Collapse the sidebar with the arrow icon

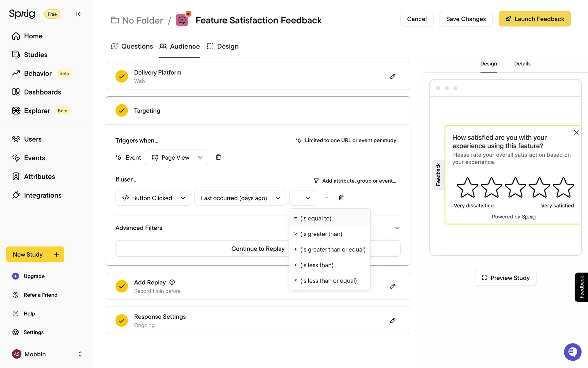coord(79,14)
